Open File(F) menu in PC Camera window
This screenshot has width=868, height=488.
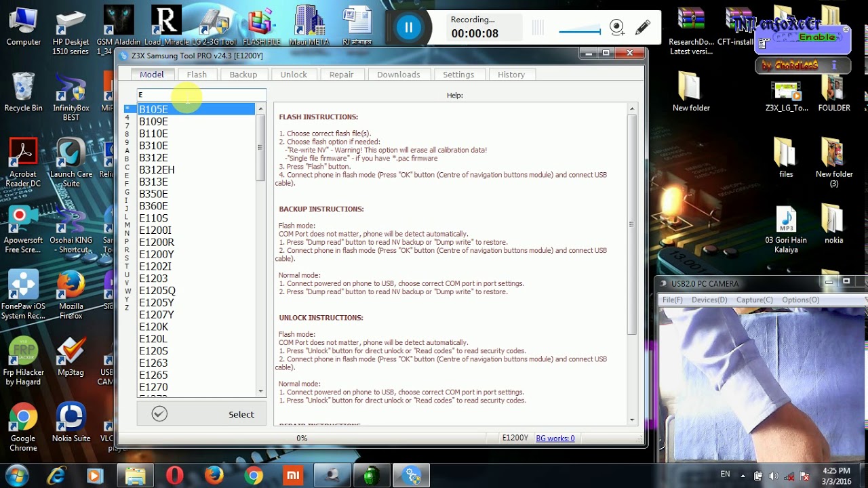pyautogui.click(x=672, y=300)
